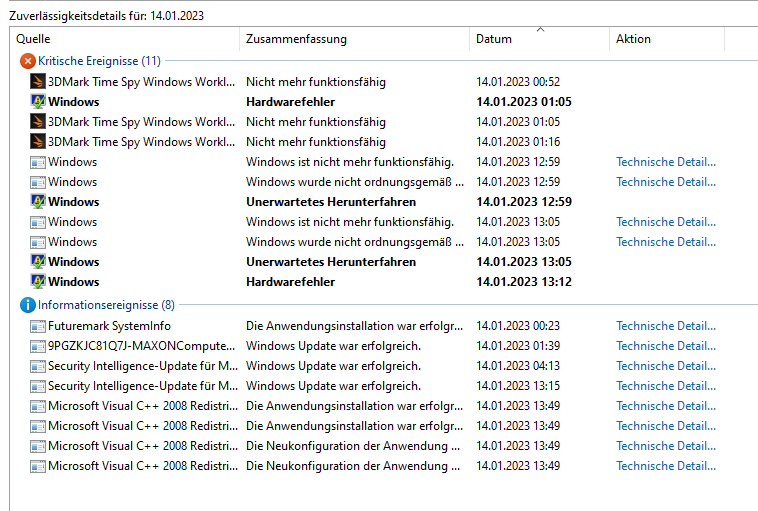Screen dimensions: 758x511
Task: Select 'Nicht mehr funktionsfähig' summary dated 01:16
Action: (316, 142)
